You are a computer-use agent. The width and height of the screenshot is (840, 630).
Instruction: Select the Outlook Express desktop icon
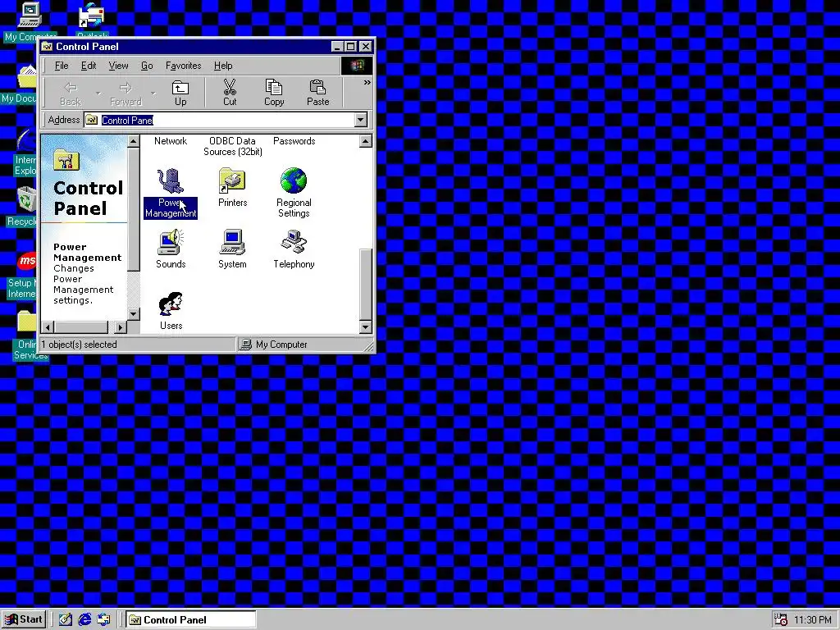coord(91,15)
